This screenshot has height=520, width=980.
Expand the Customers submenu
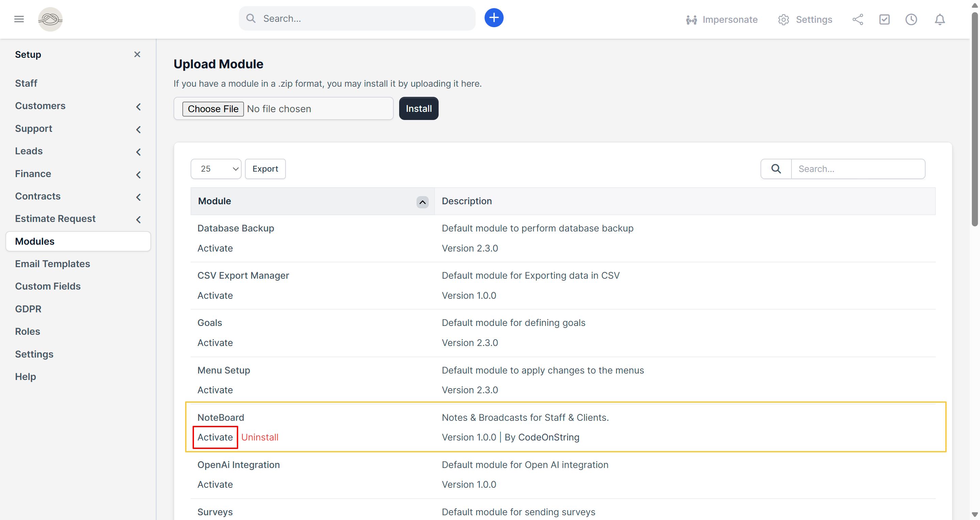tap(138, 107)
